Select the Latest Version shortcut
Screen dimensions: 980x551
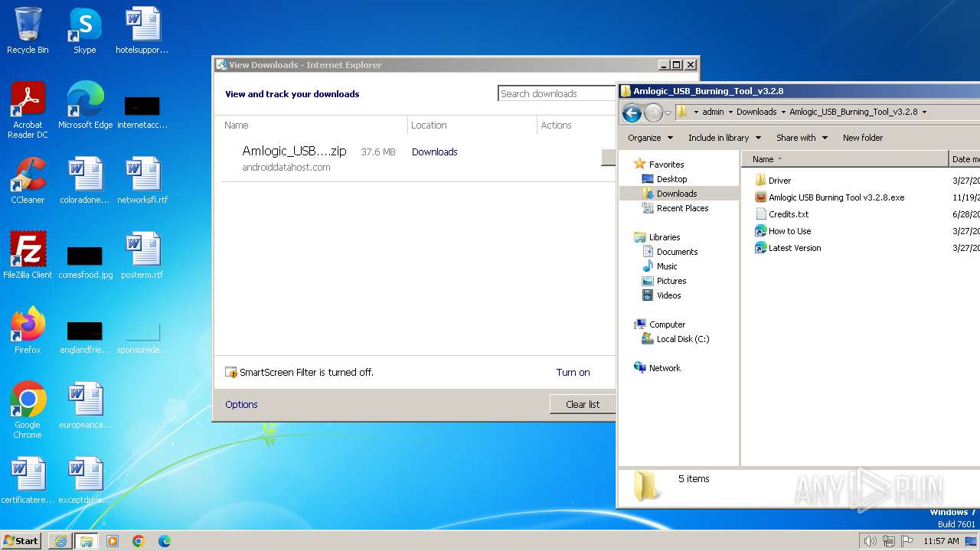tap(788, 248)
